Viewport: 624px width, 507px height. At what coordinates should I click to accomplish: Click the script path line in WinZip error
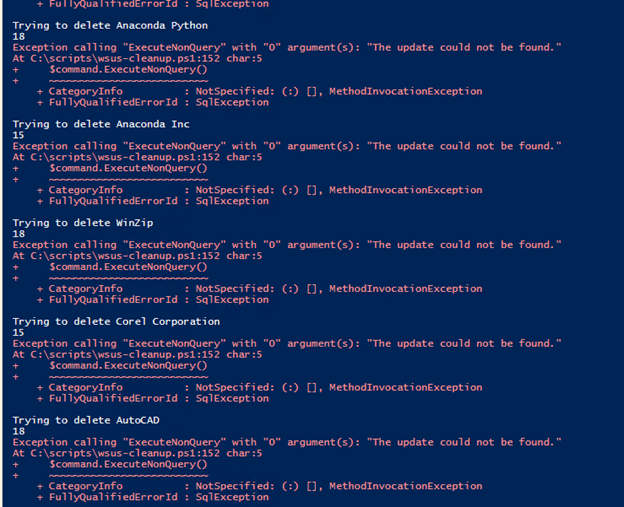coord(137,256)
